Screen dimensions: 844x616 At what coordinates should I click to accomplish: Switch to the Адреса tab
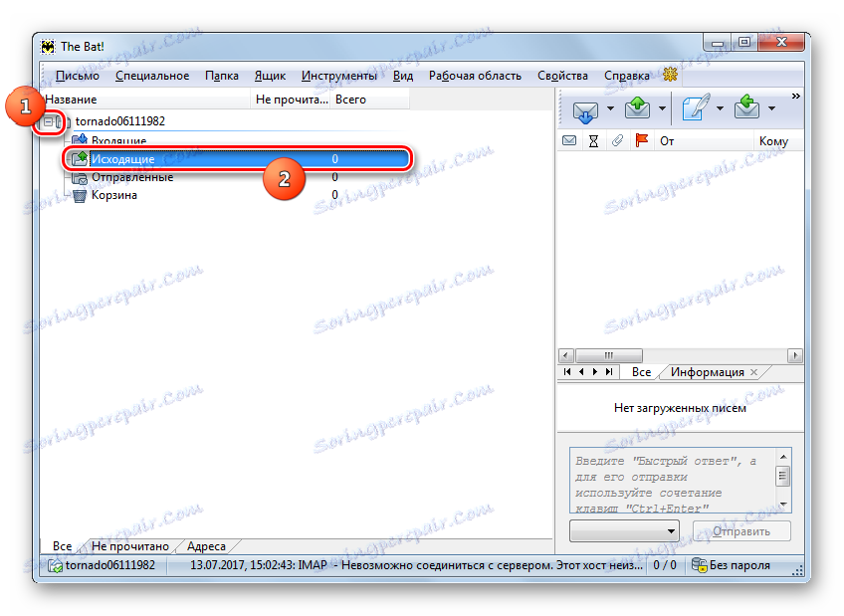pyautogui.click(x=206, y=546)
